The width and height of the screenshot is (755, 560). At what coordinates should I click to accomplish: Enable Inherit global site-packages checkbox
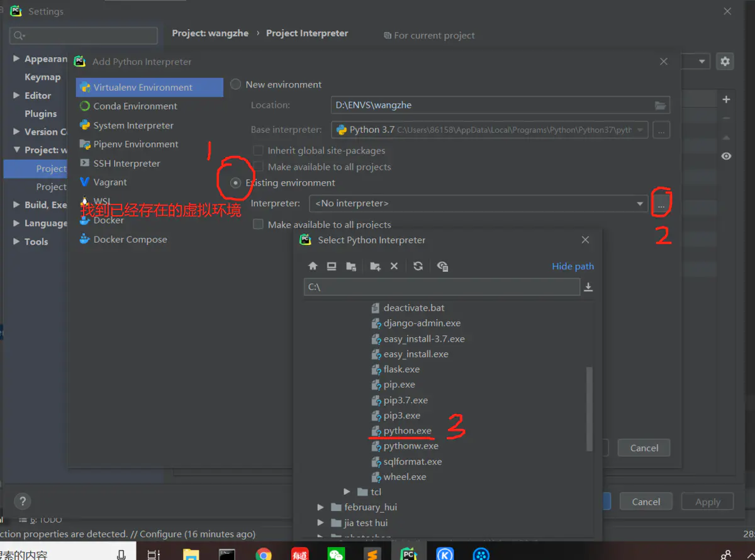pyautogui.click(x=257, y=150)
